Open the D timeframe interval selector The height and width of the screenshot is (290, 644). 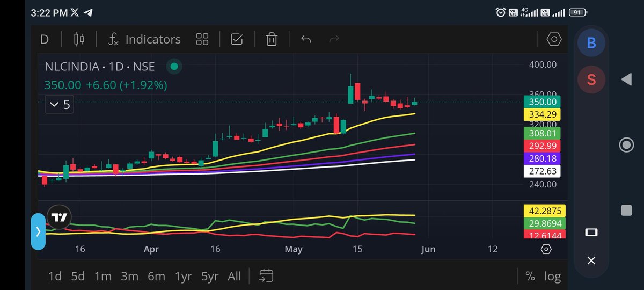coord(45,39)
